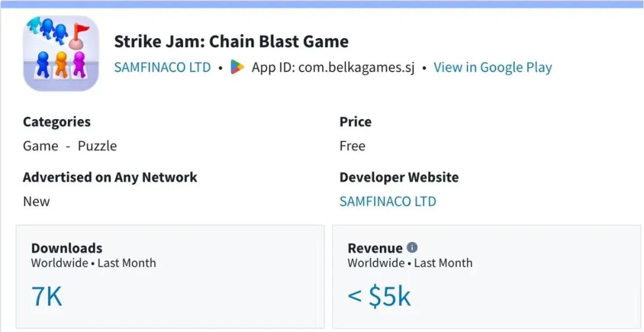Click the New advertising status value
The width and height of the screenshot is (644, 332).
pyautogui.click(x=36, y=201)
